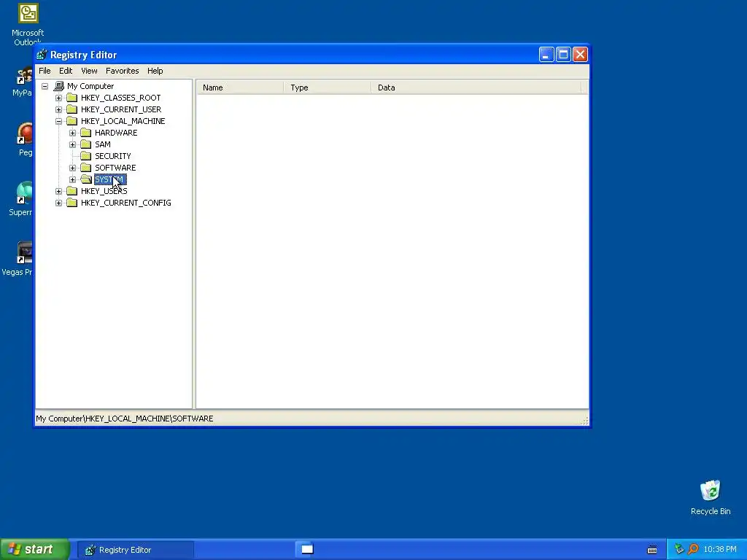
Task: Expand the HKEY_CURRENT_CONFIG key
Action: click(x=58, y=203)
